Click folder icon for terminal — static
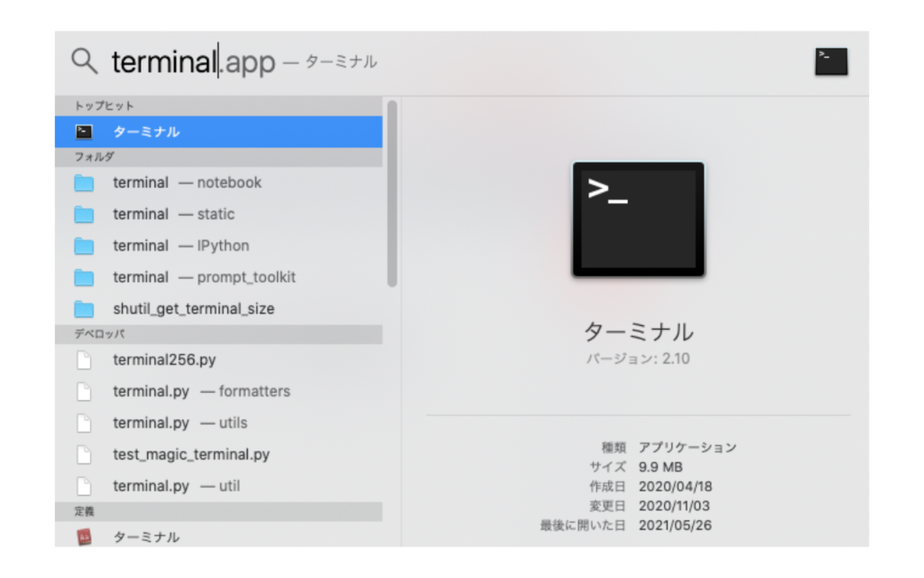The image size is (924, 578). coord(84,214)
